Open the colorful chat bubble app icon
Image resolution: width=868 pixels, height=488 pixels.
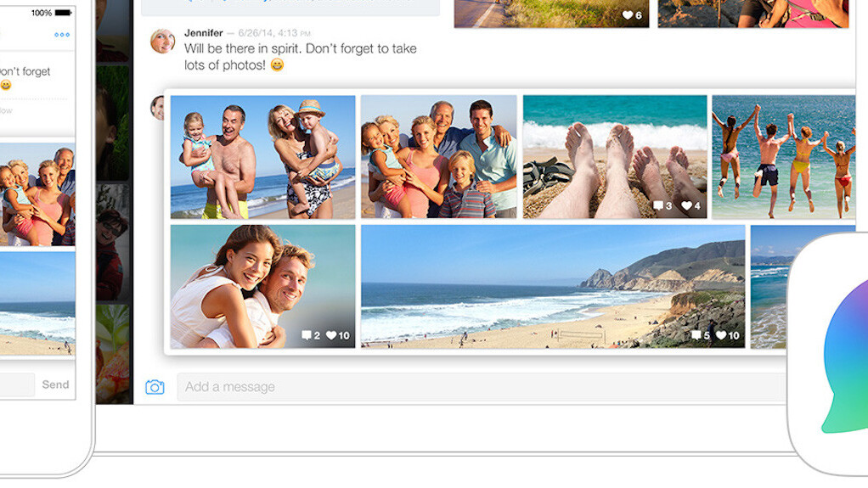(x=841, y=356)
